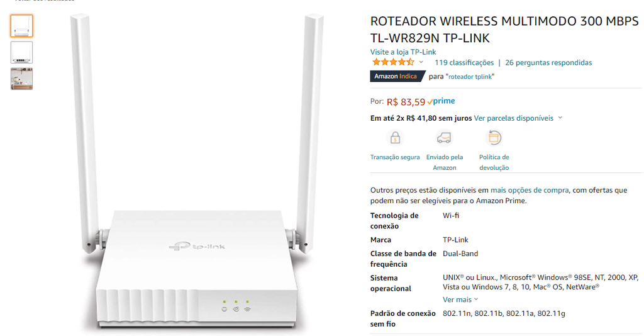Select the second back-ports product thumbnail
Viewport: 644px width, 336px height.
(x=22, y=52)
